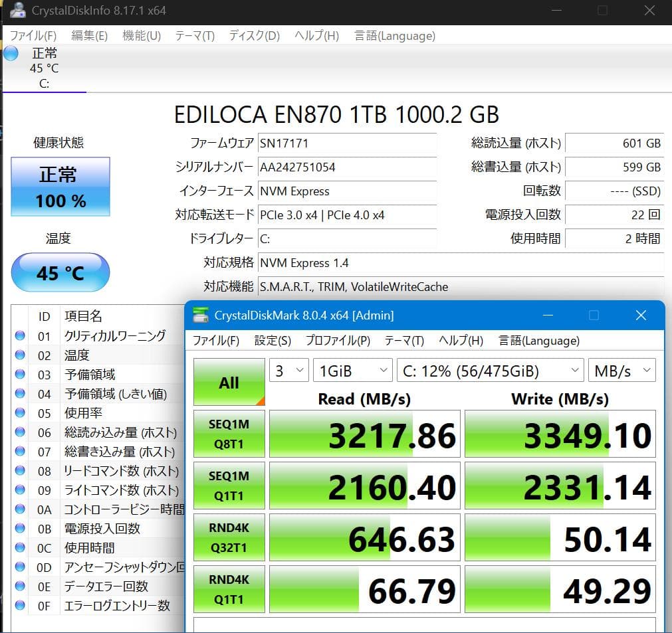This screenshot has width=672, height=633.
Task: Click the 対応転送モード field PCIe 3.0 x4 | PCIe 4.0 x4
Action: click(x=347, y=215)
